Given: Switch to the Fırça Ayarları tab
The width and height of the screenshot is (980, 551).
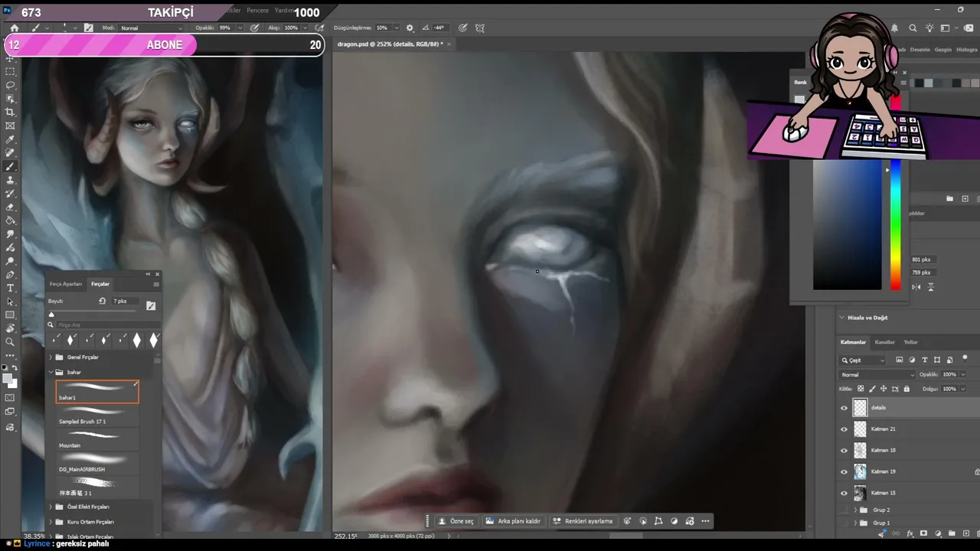Looking at the screenshot, I should tap(66, 284).
